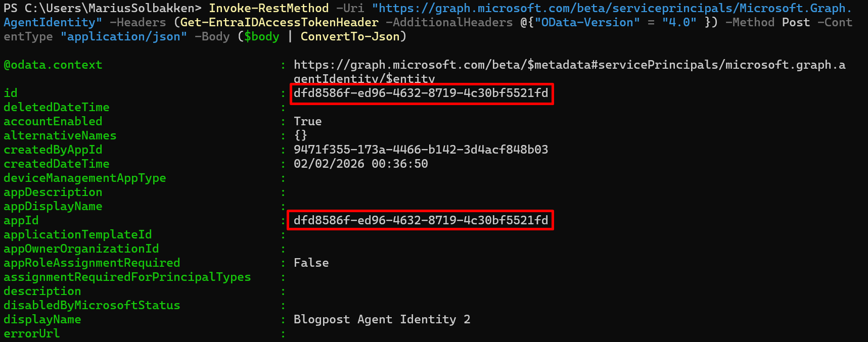This screenshot has width=868, height=342.
Task: Click the createdDateTime value 02/02/2026 00:36:50
Action: (x=360, y=164)
